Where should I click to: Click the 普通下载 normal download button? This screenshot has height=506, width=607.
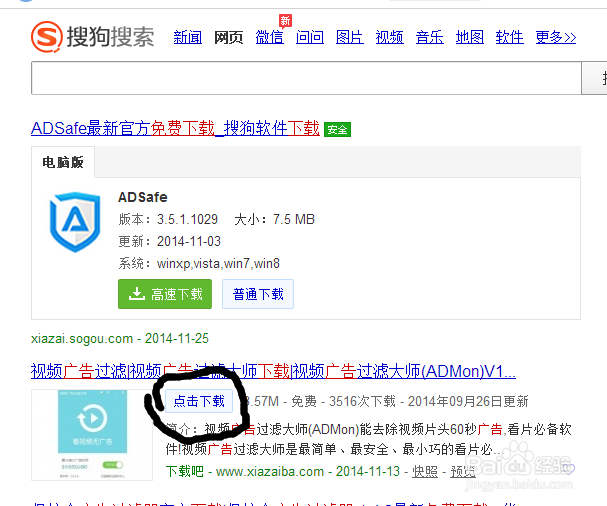258,294
